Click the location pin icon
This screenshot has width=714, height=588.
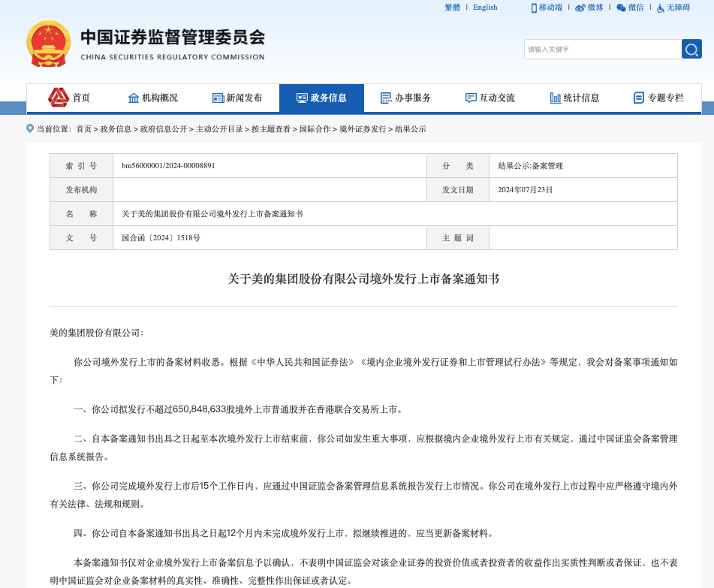pos(30,129)
